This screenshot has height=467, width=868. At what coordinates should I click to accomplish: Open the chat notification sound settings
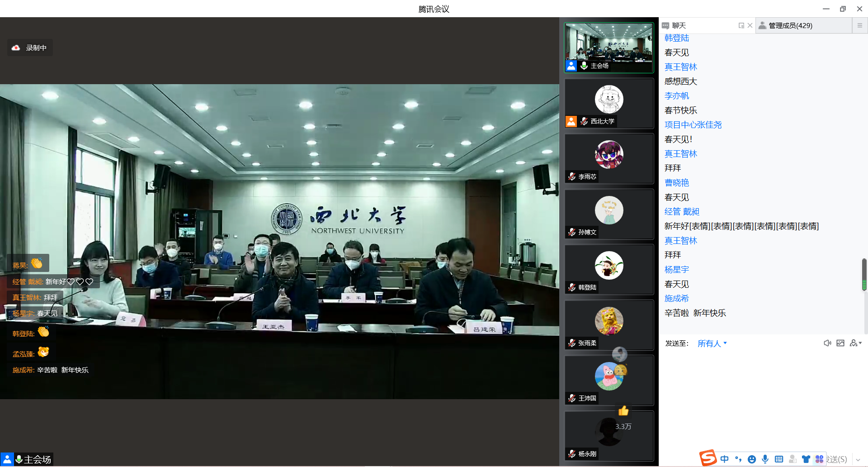point(827,343)
